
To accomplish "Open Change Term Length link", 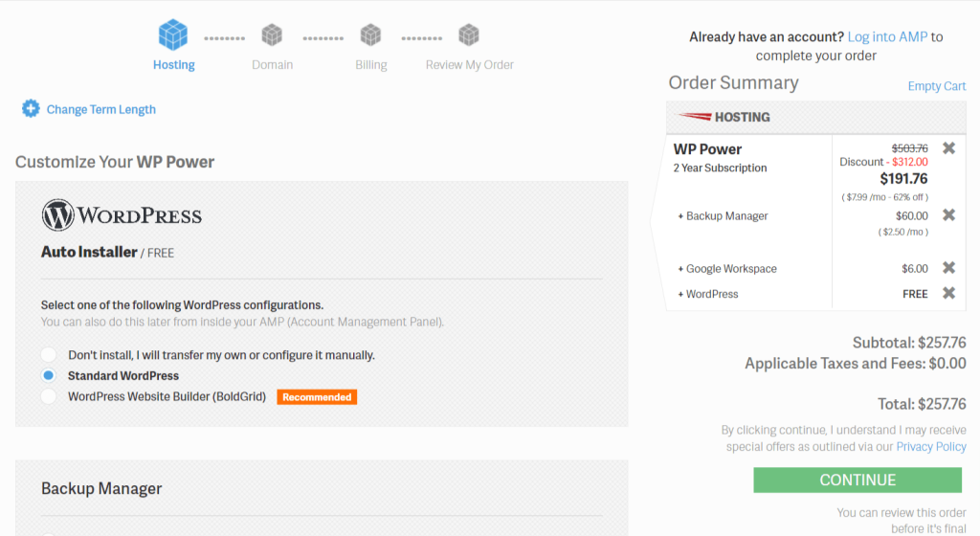I will [101, 109].
